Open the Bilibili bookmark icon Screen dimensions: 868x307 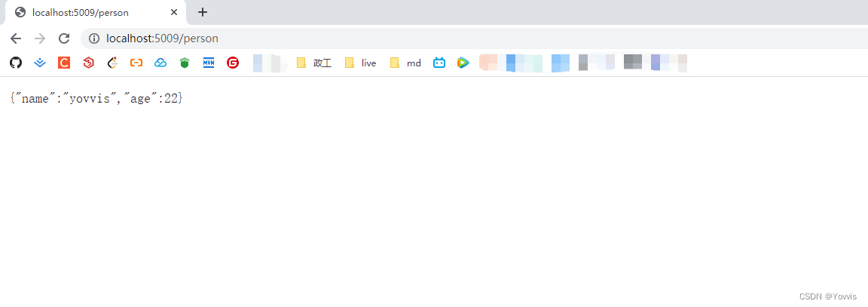click(x=439, y=63)
